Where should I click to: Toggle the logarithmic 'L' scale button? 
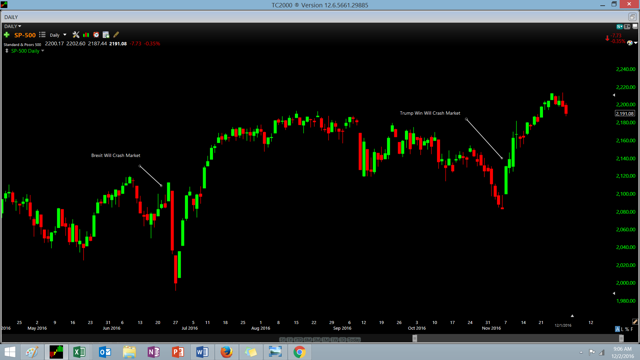[622, 329]
